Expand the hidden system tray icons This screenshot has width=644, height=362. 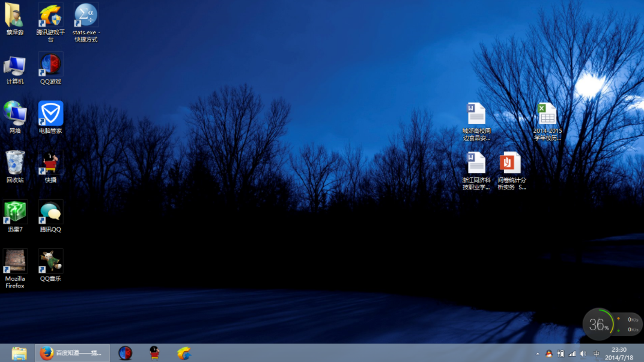tap(536, 354)
